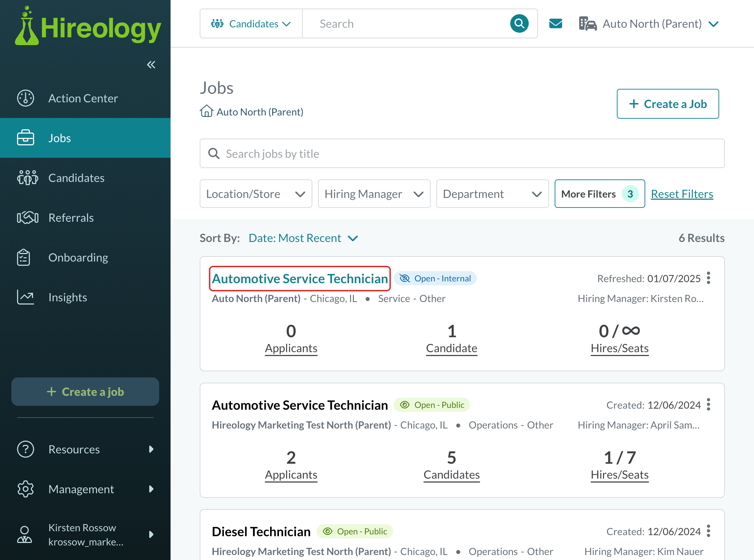
Task: Click the Create a Job button
Action: 668,104
